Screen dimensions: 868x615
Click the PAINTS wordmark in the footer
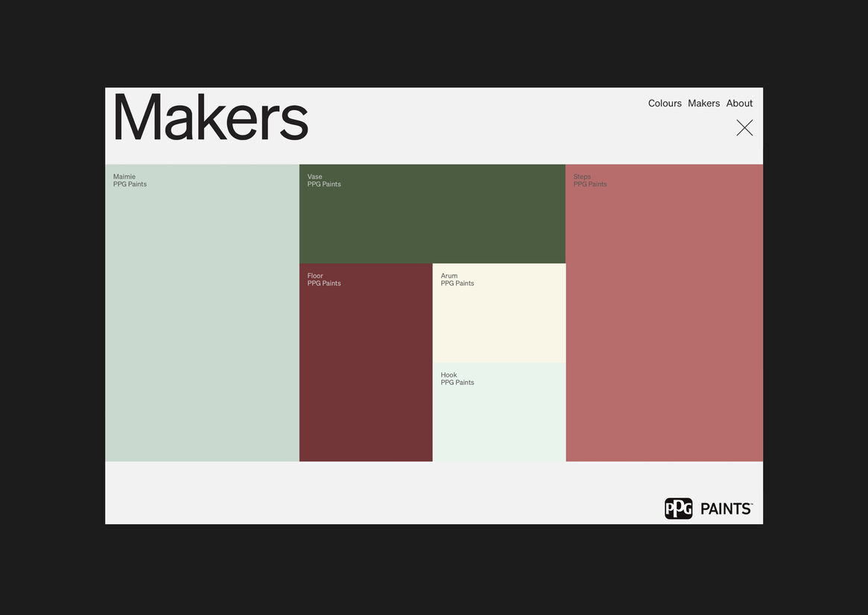(x=726, y=509)
